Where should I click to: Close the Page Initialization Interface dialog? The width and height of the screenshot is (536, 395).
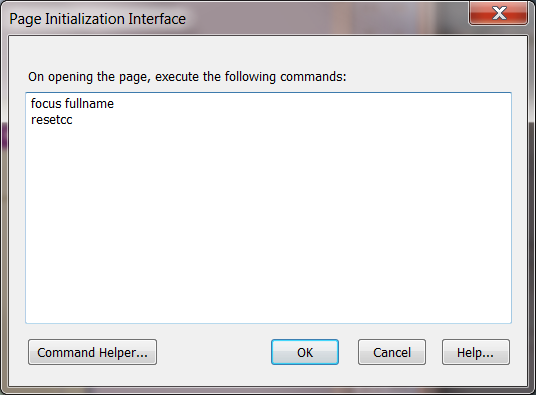coord(498,13)
